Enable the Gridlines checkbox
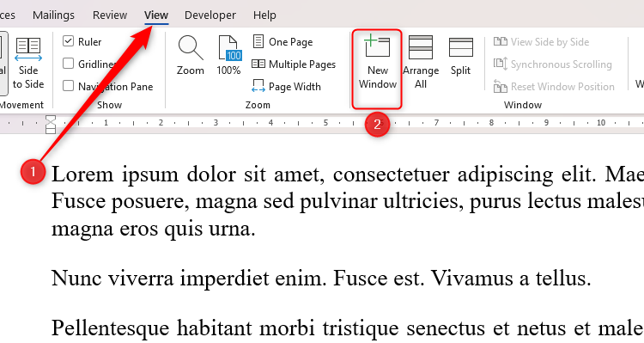644x343 pixels. (68, 64)
